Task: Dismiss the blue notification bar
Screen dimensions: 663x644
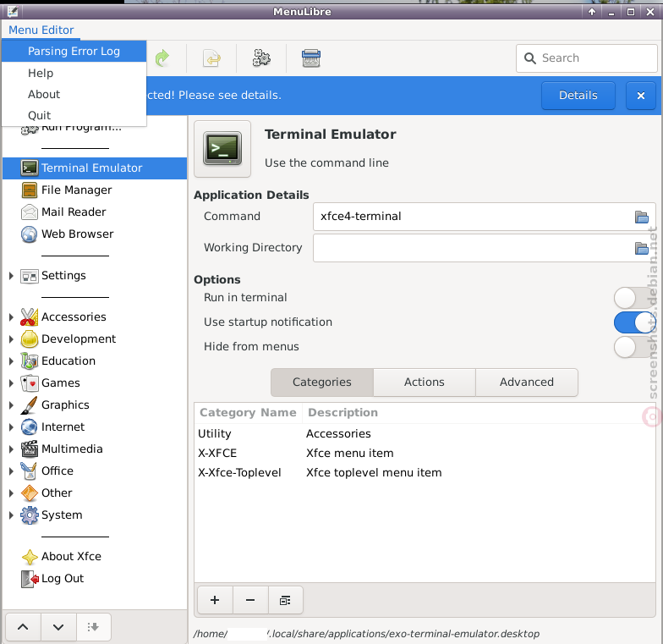Action: (641, 95)
